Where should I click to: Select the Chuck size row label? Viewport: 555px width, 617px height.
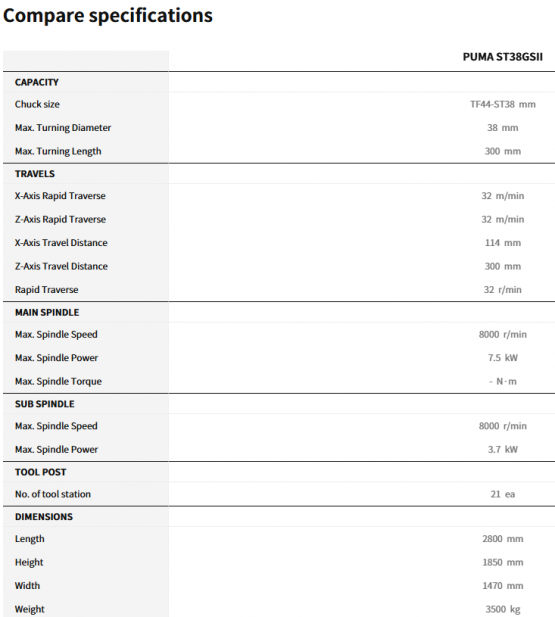click(37, 104)
